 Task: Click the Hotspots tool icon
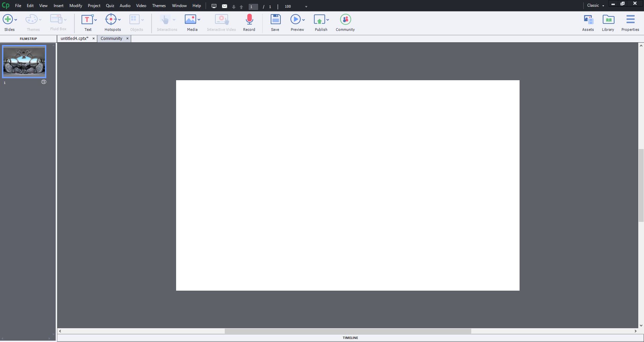[x=111, y=20]
